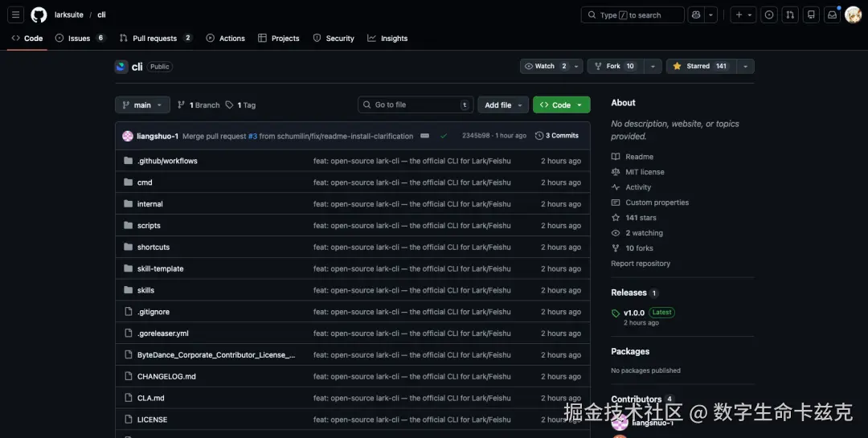Screen dimensions: 868x438
Task: Click the Report repository link
Action: click(x=641, y=264)
